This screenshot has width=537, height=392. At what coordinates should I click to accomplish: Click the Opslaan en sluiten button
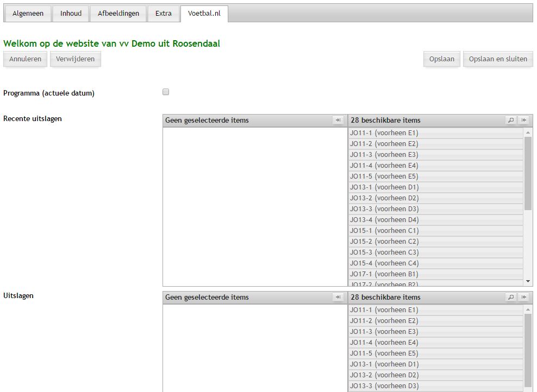[x=497, y=59]
